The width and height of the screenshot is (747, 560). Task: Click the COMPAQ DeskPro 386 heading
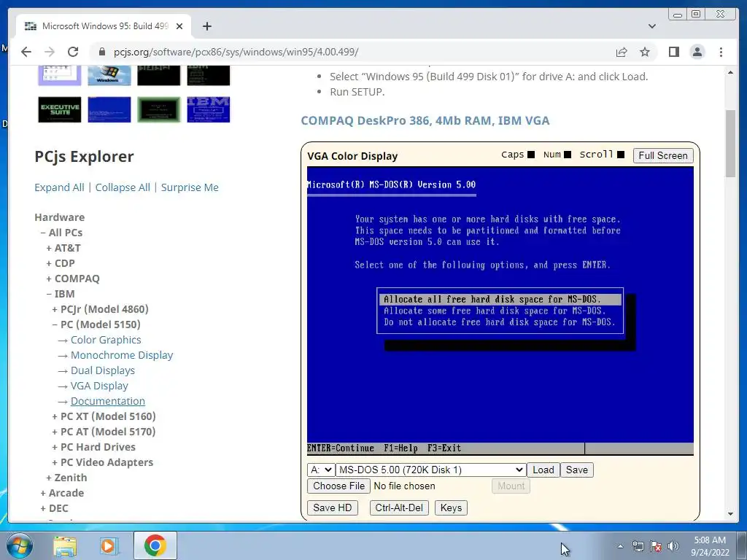point(425,120)
